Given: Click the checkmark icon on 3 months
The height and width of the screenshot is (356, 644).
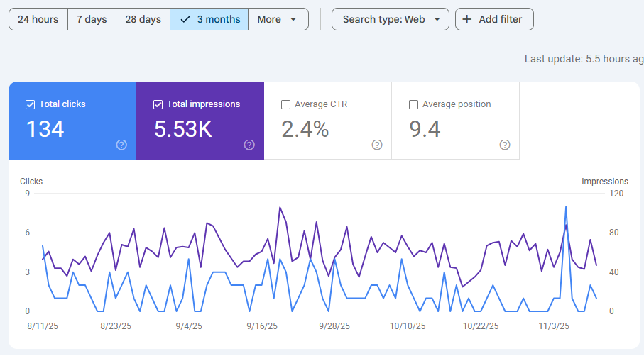Looking at the screenshot, I should 185,20.
